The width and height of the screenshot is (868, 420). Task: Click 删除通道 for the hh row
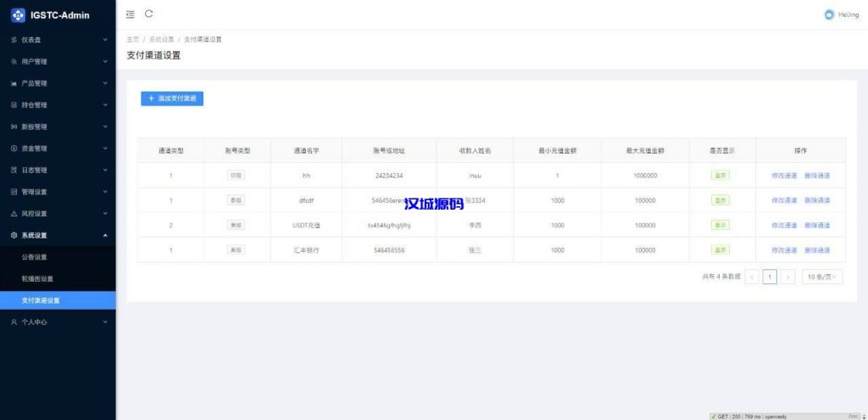[817, 176]
